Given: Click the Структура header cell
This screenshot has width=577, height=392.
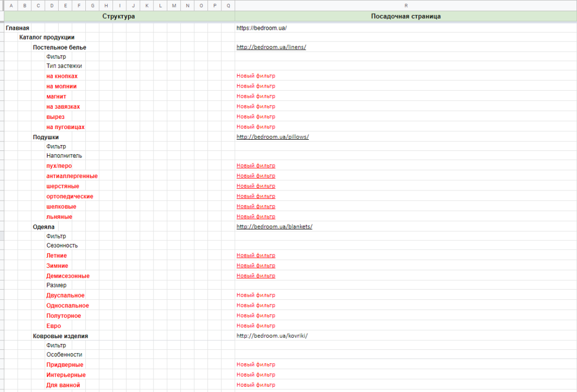Looking at the screenshot, I should pyautogui.click(x=118, y=16).
